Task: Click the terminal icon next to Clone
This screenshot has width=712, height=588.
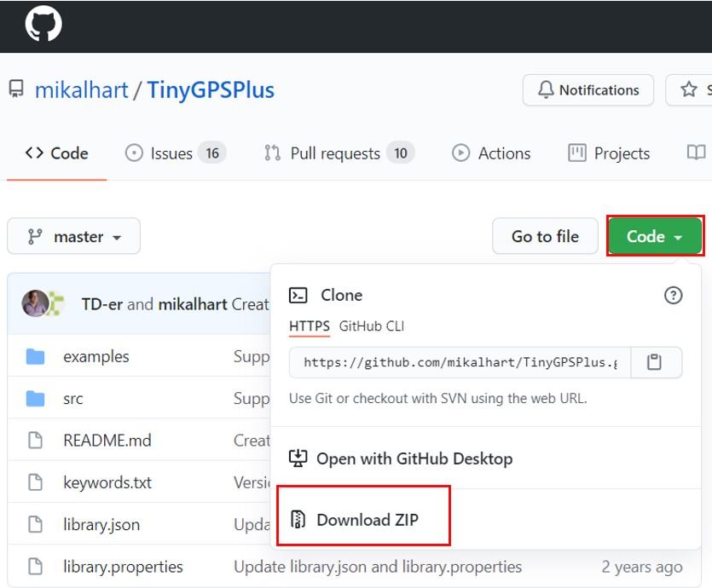Action: point(298,296)
